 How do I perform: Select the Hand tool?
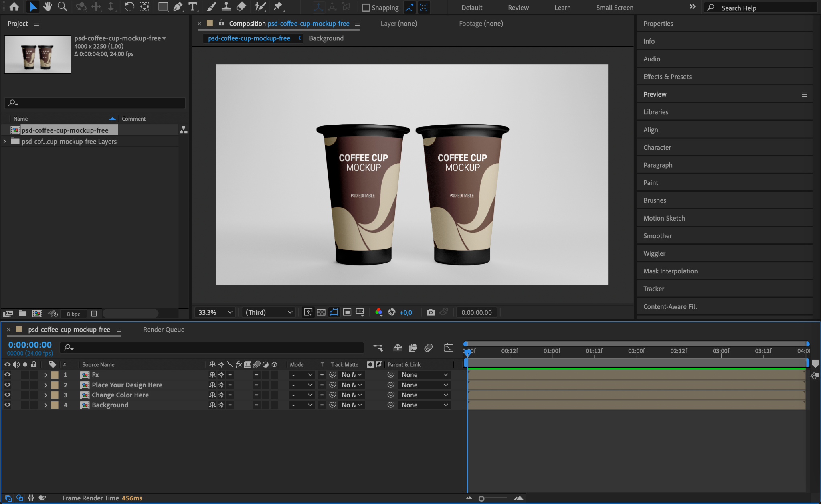(47, 6)
